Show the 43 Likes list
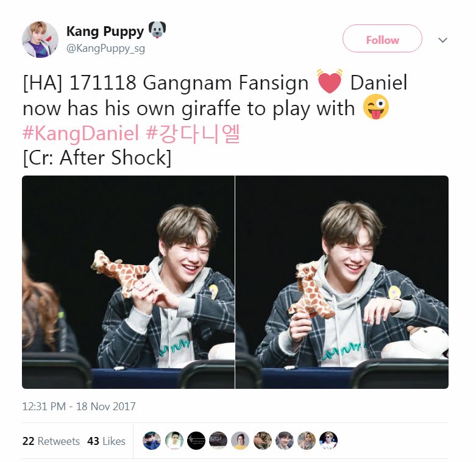This screenshot has height=462, width=476. coord(106,441)
